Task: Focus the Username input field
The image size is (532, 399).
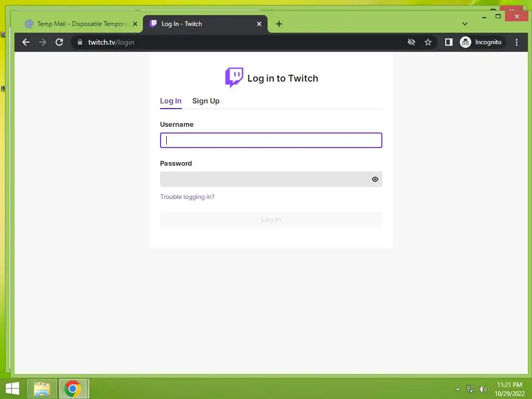Action: pos(271,140)
